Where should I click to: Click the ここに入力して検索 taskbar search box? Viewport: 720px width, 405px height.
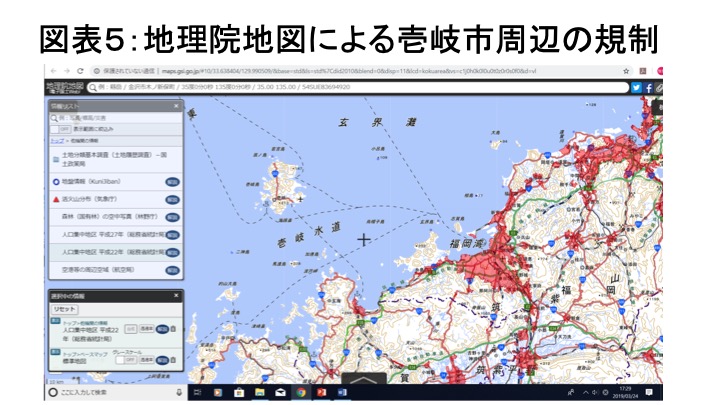pyautogui.click(x=115, y=393)
